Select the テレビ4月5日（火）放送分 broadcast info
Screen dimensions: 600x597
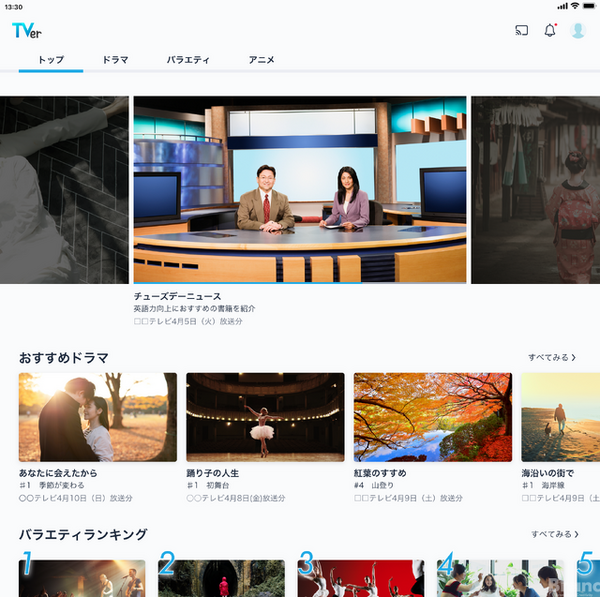pyautogui.click(x=188, y=321)
